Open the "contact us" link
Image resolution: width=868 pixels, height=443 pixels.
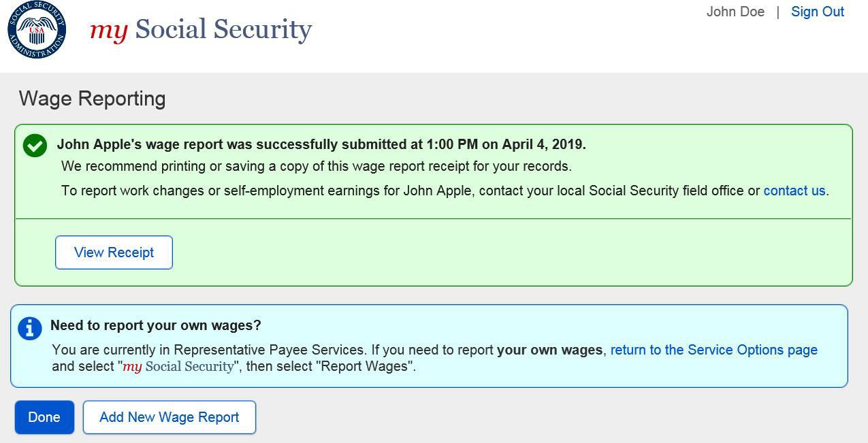coord(794,191)
